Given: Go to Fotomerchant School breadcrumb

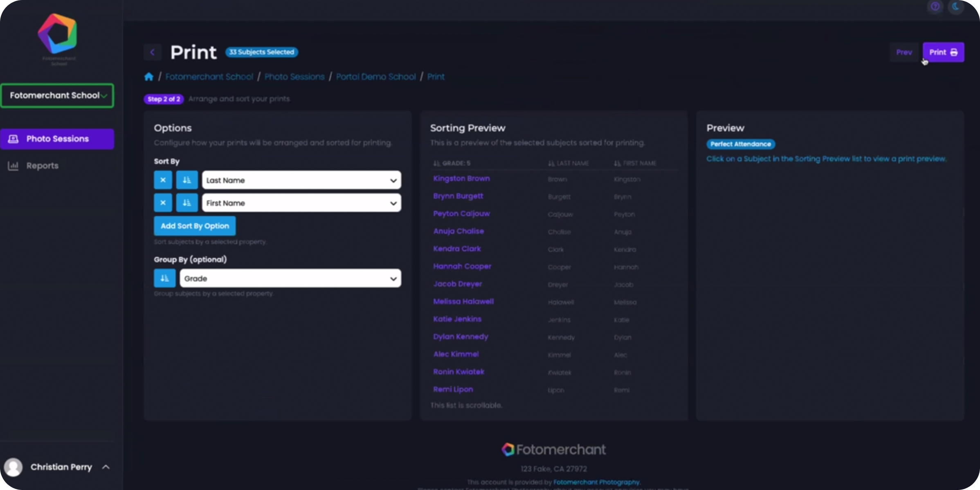Looking at the screenshot, I should click(x=209, y=77).
